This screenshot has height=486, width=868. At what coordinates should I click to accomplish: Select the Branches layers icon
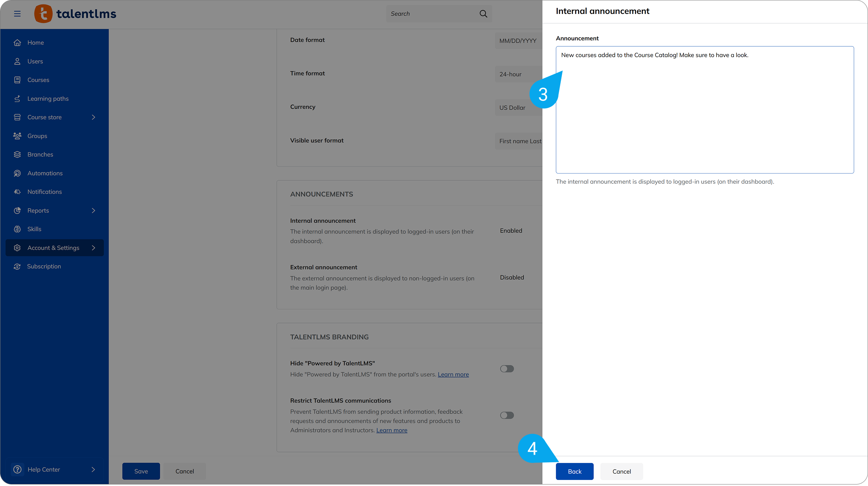17,154
